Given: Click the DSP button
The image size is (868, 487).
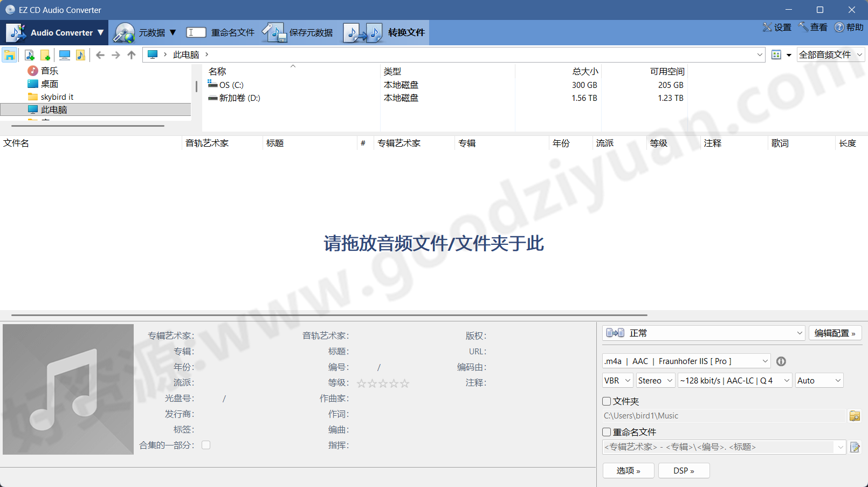Looking at the screenshot, I should click(684, 470).
